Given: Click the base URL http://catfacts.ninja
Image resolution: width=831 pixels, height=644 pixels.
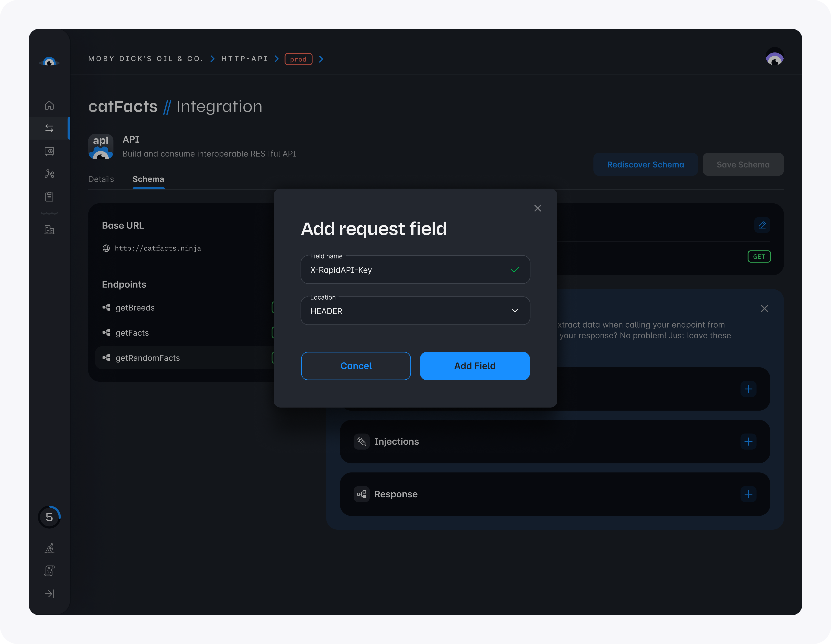Looking at the screenshot, I should 158,248.
